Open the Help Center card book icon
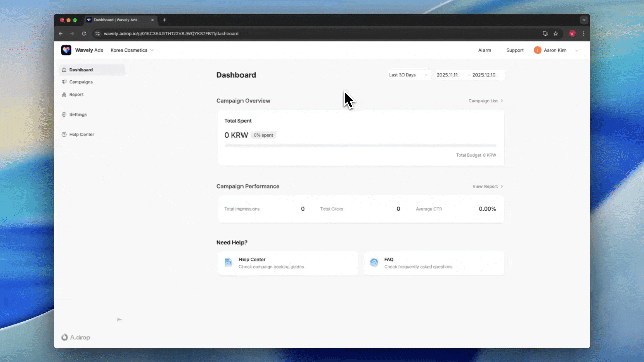The width and height of the screenshot is (644, 362). click(x=228, y=262)
